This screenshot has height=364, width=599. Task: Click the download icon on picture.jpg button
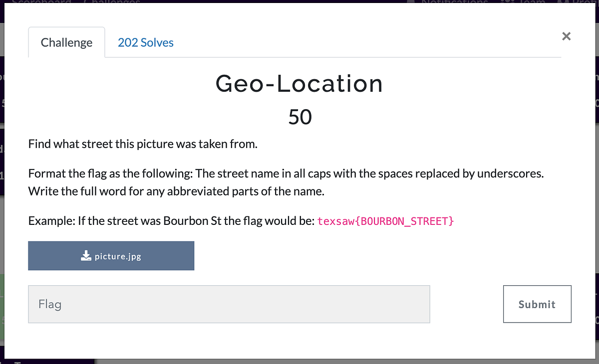[x=85, y=255]
